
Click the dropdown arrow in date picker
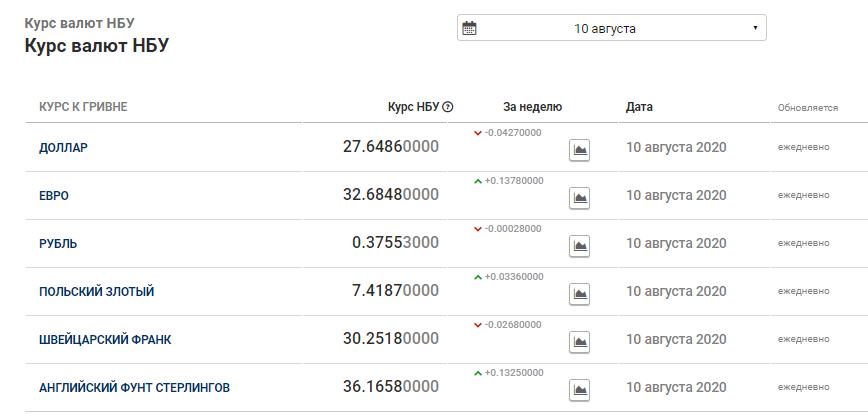click(x=755, y=28)
